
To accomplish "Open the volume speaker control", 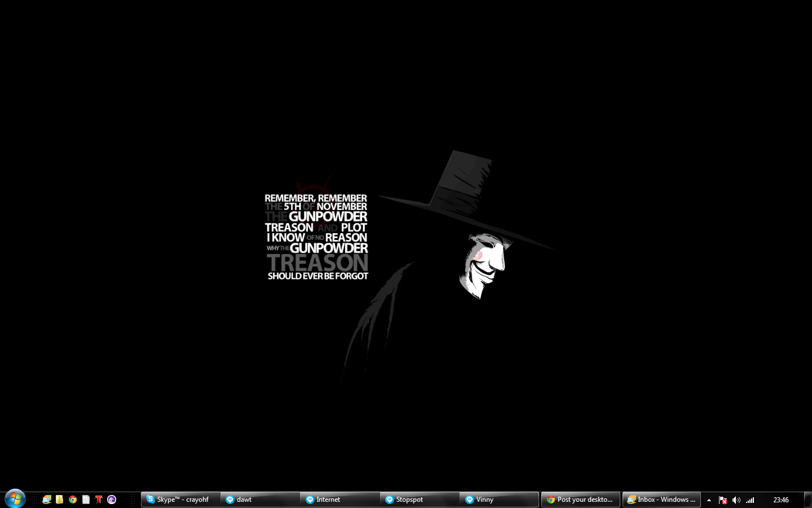I will click(736, 500).
